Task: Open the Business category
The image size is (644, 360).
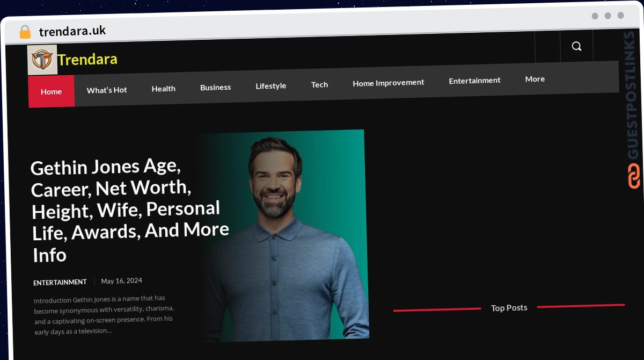Action: point(215,88)
